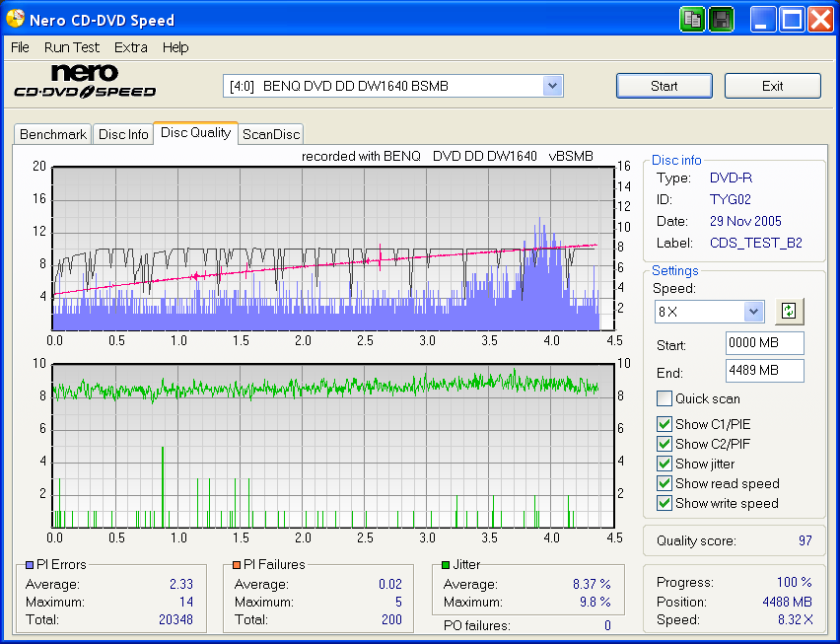
Task: Toggle the Show jitter checkbox
Action: click(x=665, y=464)
